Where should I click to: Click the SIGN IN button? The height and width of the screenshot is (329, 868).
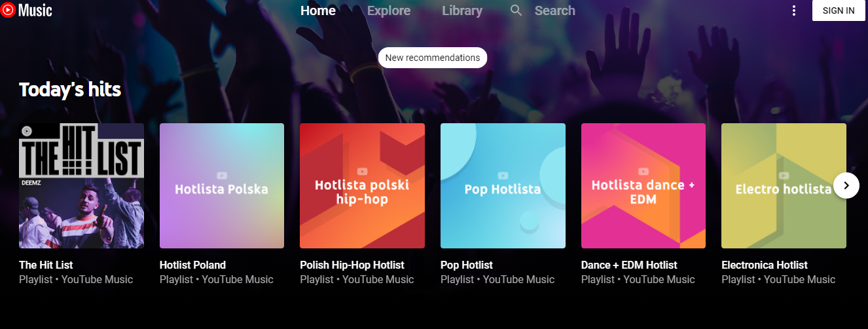coord(839,10)
